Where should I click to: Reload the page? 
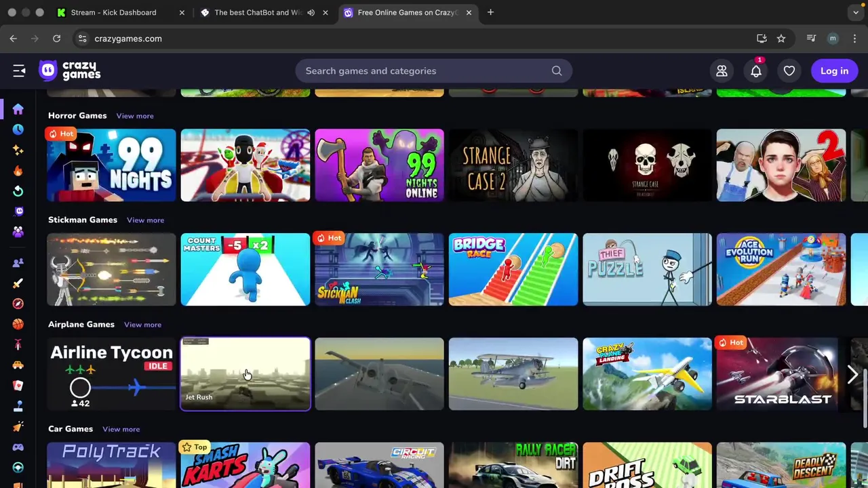coord(57,39)
